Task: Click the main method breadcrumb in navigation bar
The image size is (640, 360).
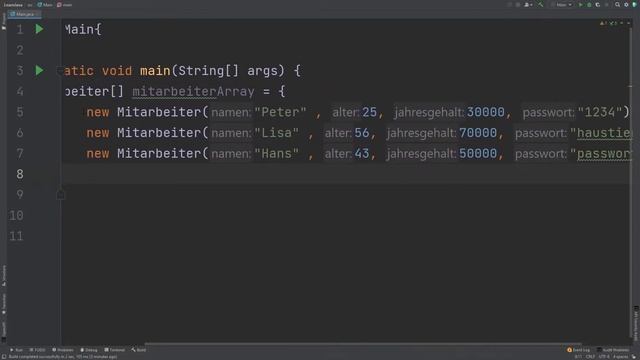Action: (x=65, y=5)
